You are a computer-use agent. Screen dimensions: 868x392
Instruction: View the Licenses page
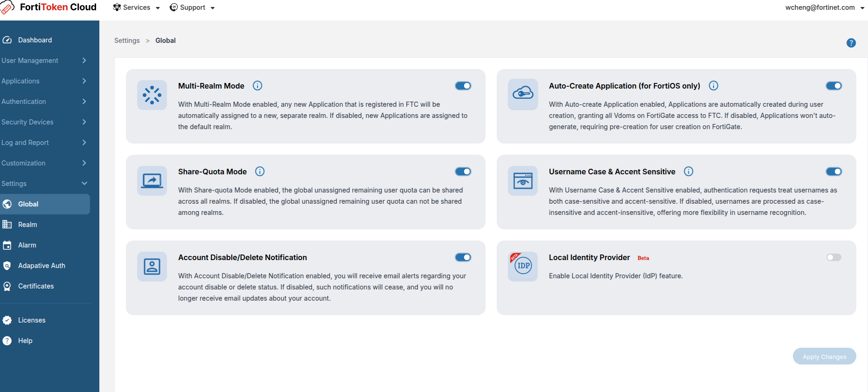tap(32, 320)
